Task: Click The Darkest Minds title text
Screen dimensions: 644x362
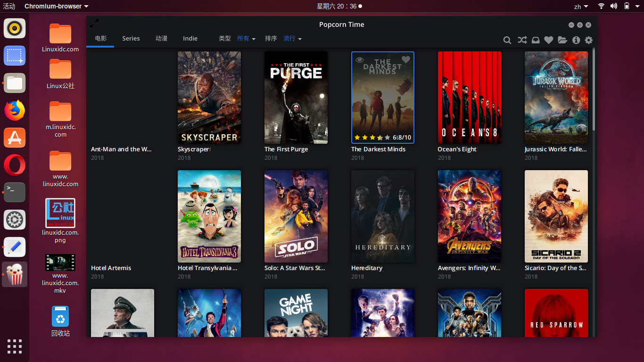Action: click(378, 149)
